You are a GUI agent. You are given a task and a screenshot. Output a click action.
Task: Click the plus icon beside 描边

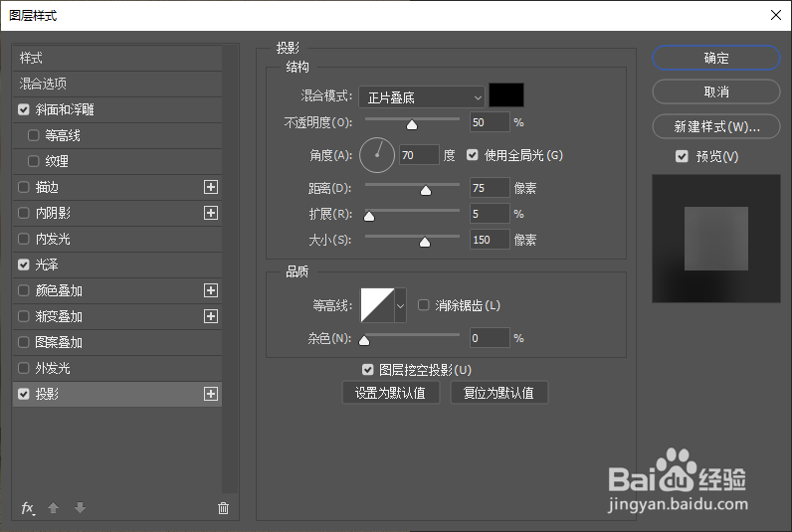click(211, 187)
